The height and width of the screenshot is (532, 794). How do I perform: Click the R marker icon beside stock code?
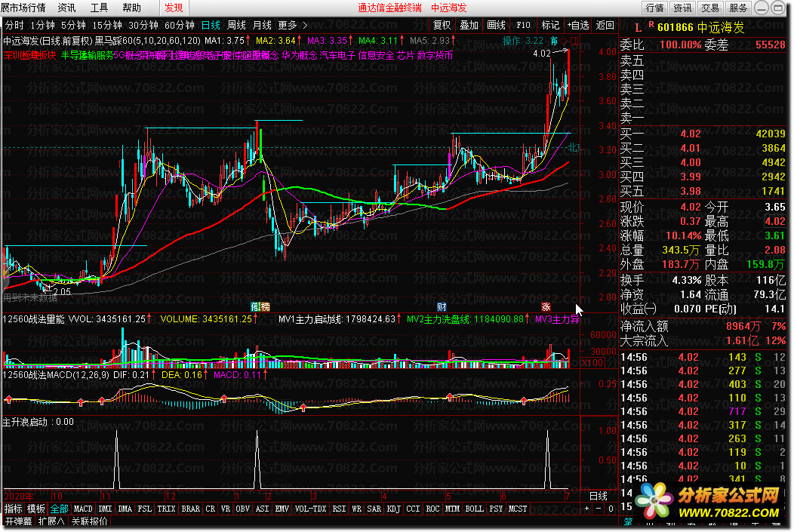pos(651,25)
